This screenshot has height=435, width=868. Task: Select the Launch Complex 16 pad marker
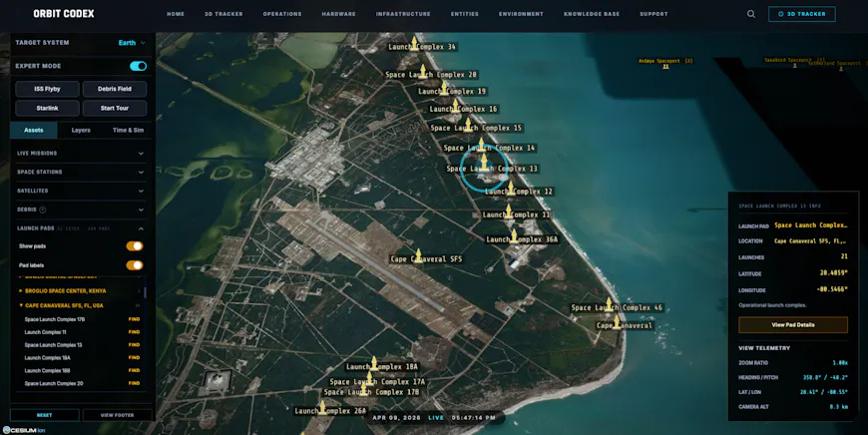point(455,106)
